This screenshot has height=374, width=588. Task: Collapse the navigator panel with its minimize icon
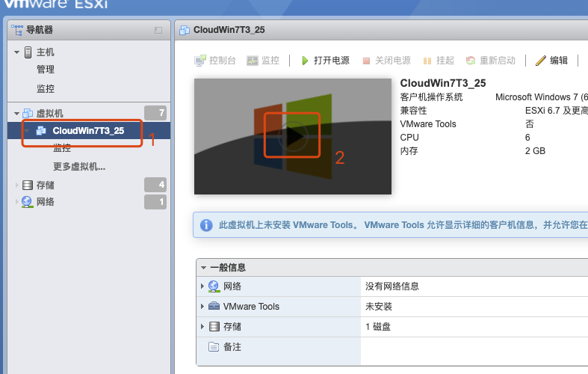click(x=158, y=30)
